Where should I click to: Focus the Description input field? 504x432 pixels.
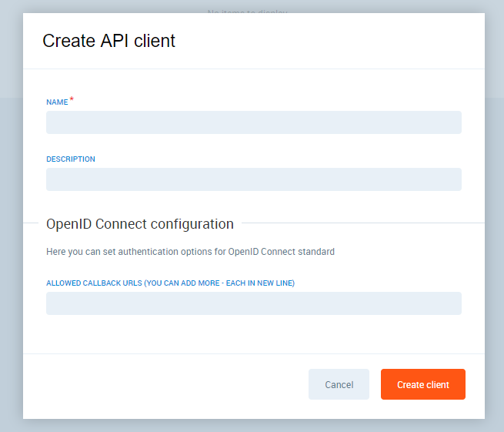pyautogui.click(x=254, y=179)
